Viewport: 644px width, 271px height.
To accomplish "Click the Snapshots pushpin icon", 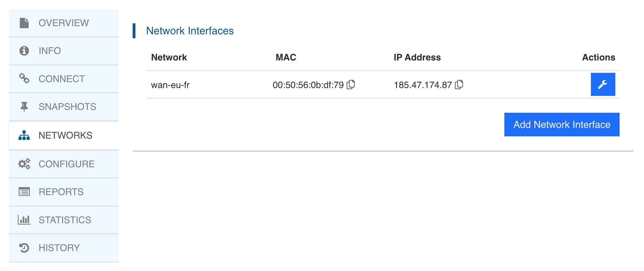I will tap(24, 107).
